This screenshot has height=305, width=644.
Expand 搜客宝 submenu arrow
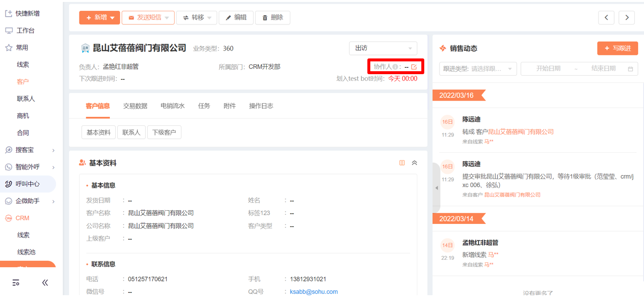(53, 150)
